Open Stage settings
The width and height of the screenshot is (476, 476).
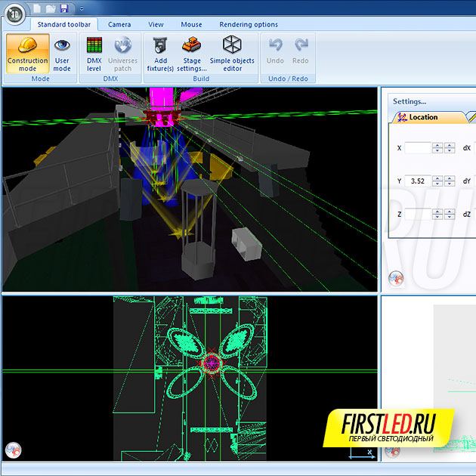192,53
